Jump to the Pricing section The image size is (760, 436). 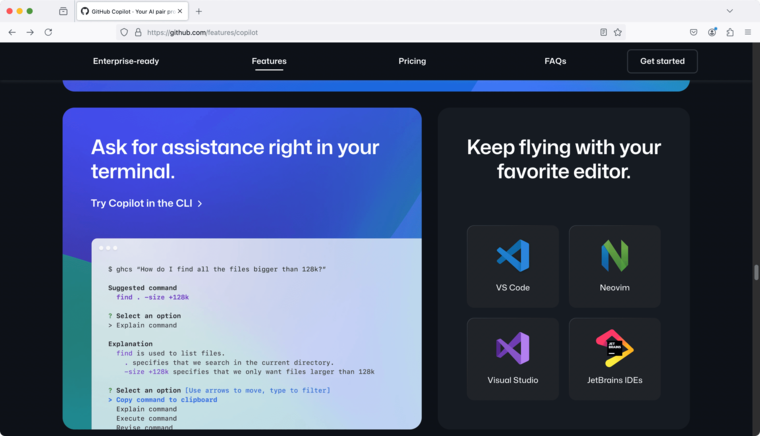(412, 61)
